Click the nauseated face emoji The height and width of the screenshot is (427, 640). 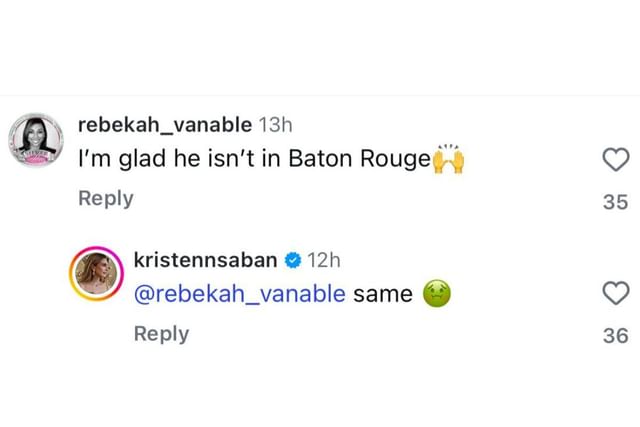437,294
